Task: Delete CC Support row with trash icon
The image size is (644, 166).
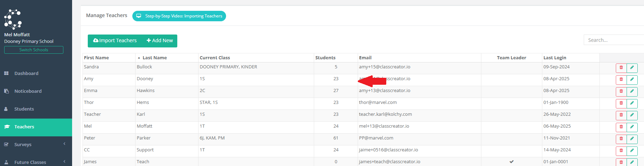Action: (x=621, y=151)
